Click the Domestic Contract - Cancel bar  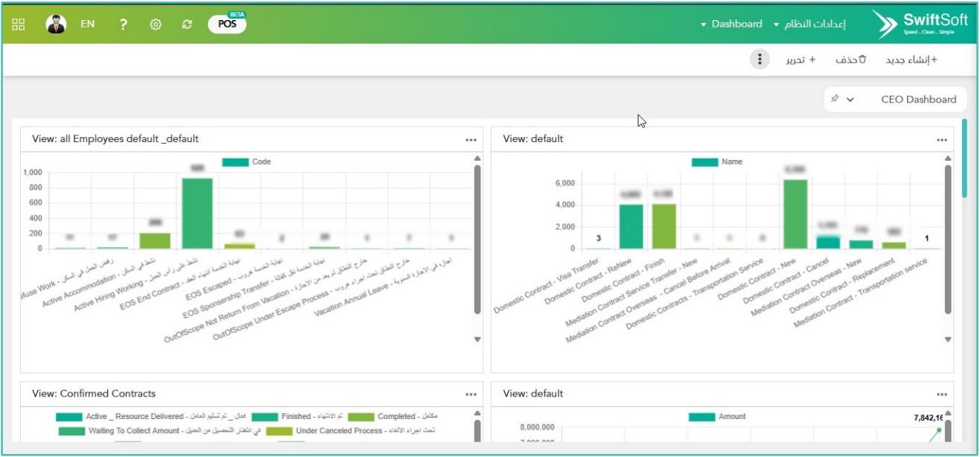(x=828, y=242)
